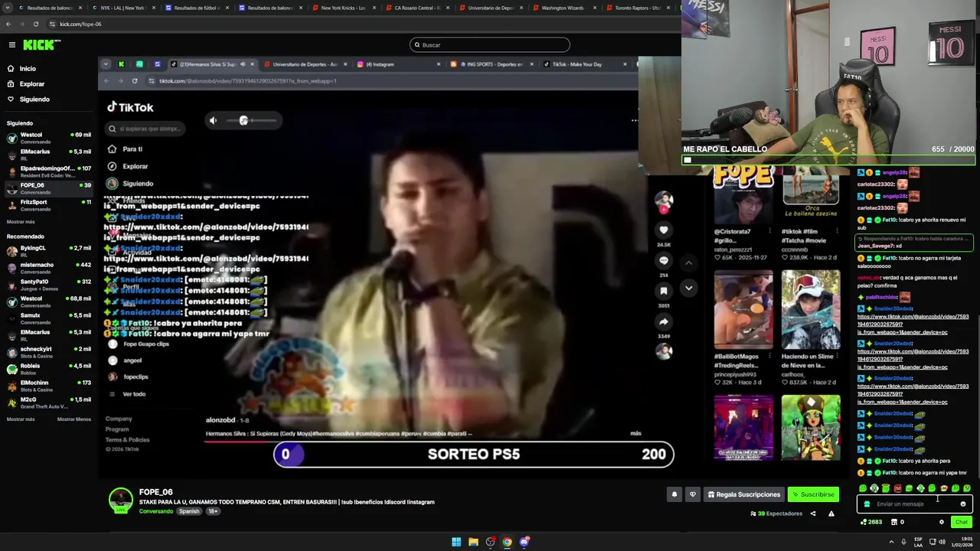
Task: Click Regala Suscripciones button
Action: tap(744, 494)
